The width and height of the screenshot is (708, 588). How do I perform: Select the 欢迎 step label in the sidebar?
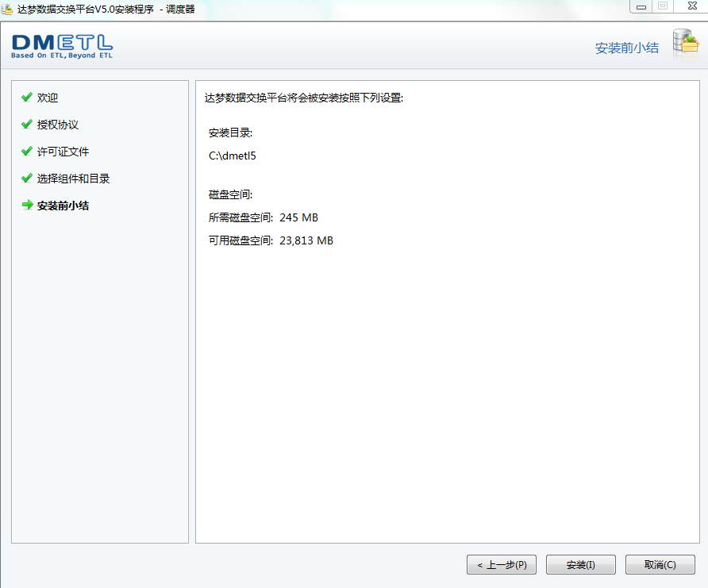(x=48, y=98)
